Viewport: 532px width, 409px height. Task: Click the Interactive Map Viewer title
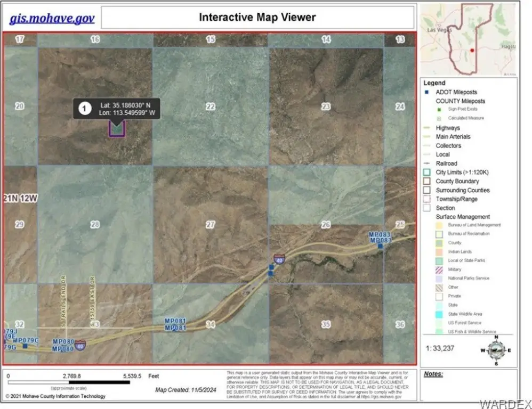coord(257,17)
